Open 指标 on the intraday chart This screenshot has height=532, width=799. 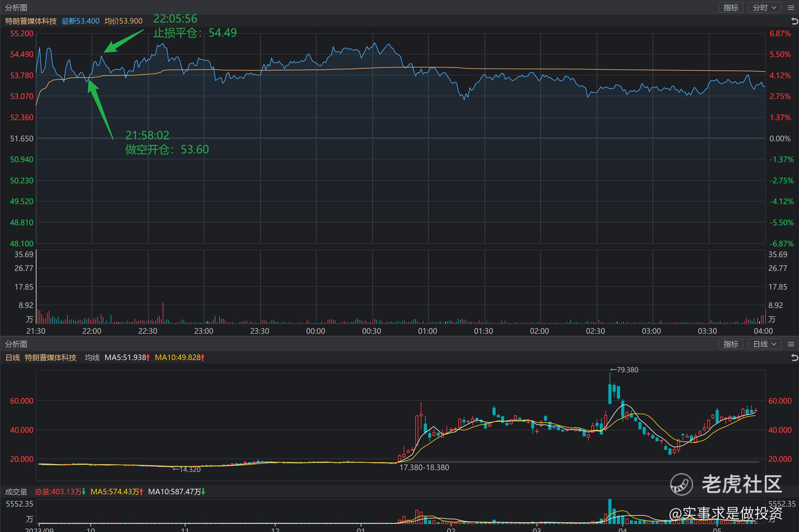(731, 7)
